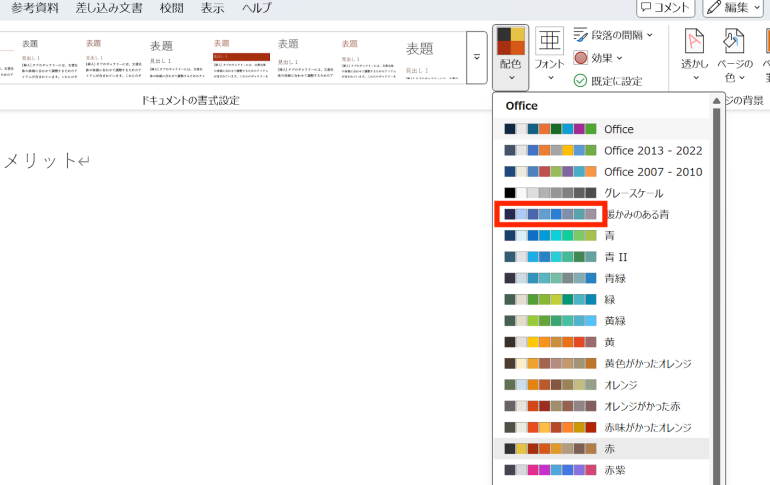Image resolution: width=770 pixels, height=485 pixels.
Task: Choose the 青 color scheme
Action: pos(602,236)
